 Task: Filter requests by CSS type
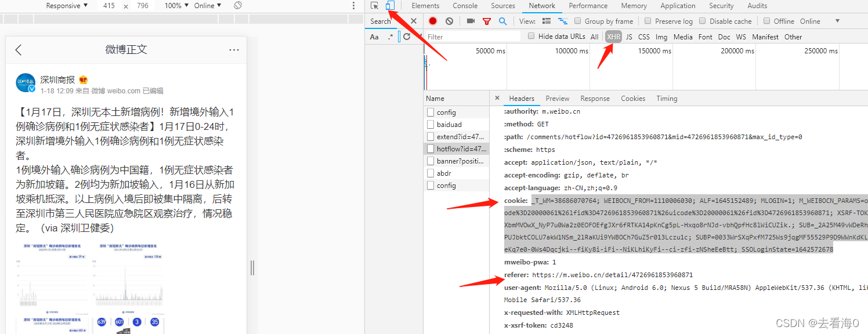[x=644, y=37]
